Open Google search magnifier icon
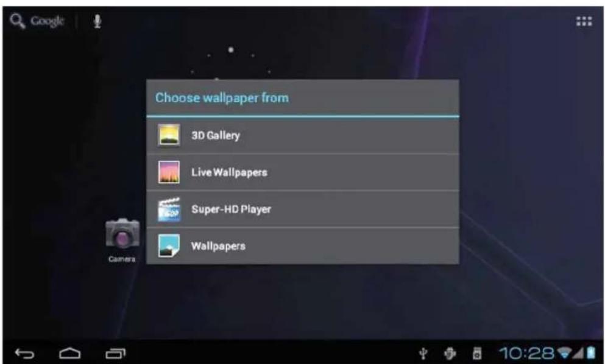Image resolution: width=605 pixels, height=364 pixels. tap(17, 21)
